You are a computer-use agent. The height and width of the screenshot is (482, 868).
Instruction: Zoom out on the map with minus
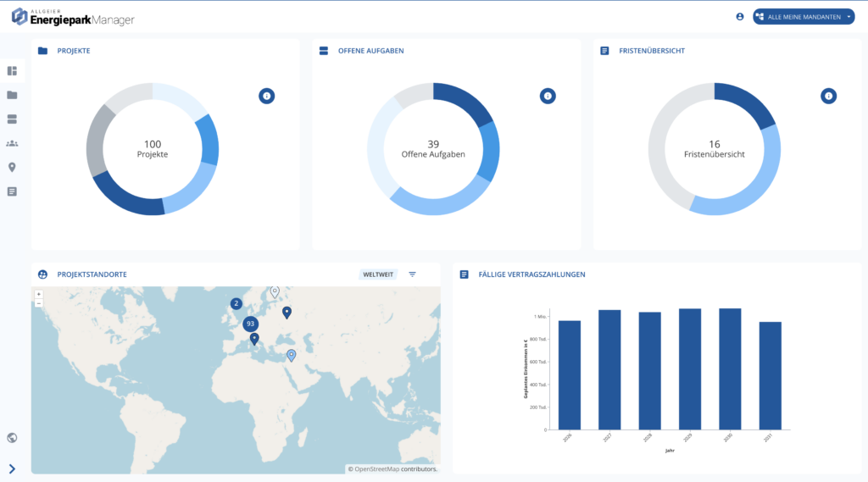pos(39,302)
